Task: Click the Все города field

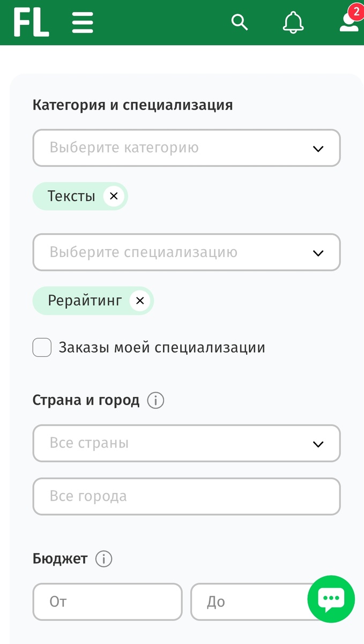Action: (x=187, y=496)
